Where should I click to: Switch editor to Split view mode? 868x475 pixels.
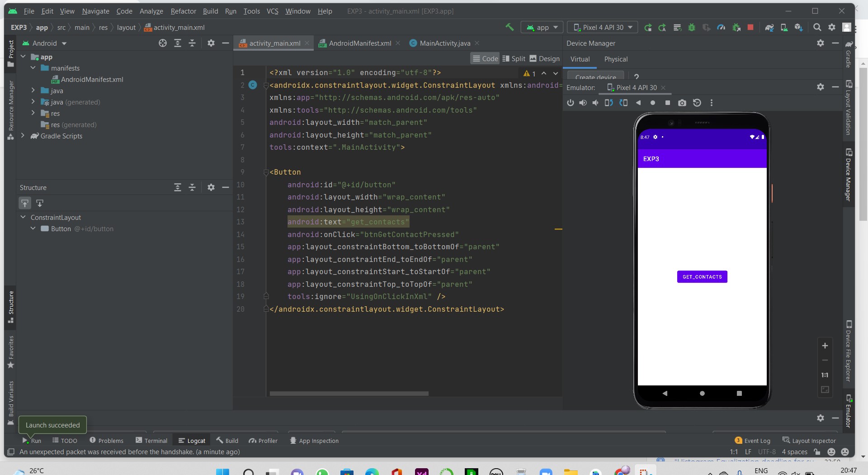coord(514,58)
